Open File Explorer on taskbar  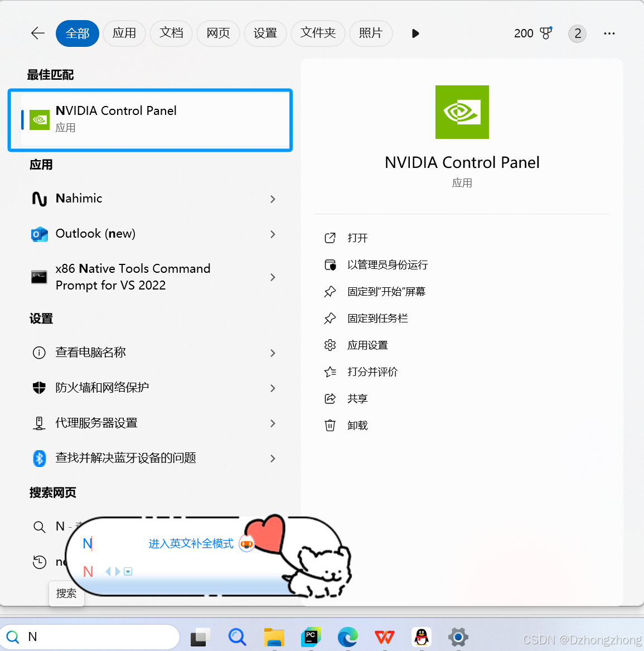point(274,637)
